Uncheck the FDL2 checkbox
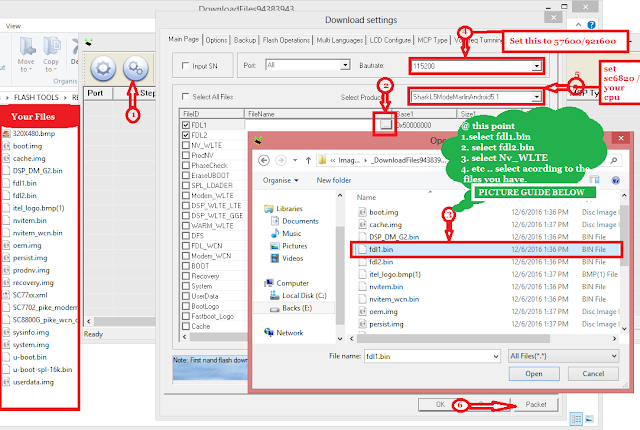 pos(186,135)
